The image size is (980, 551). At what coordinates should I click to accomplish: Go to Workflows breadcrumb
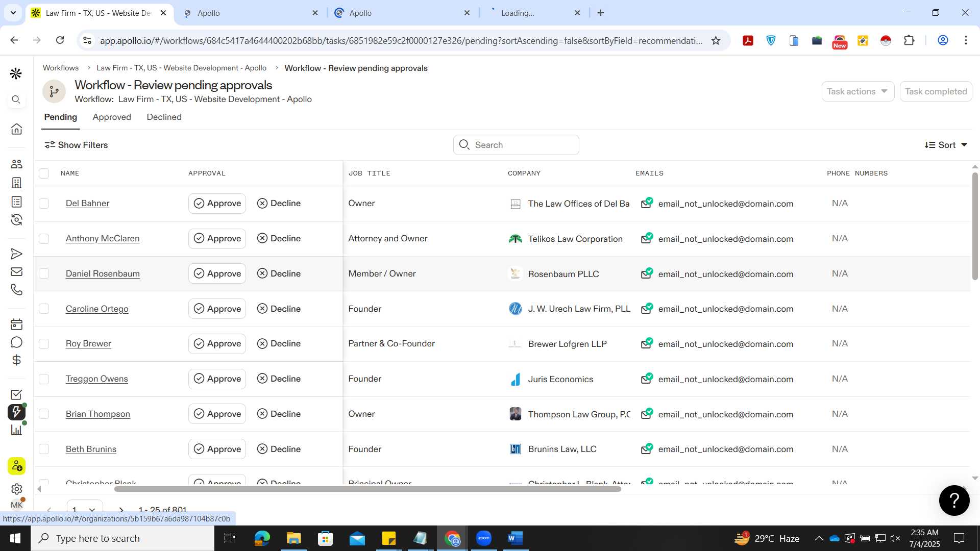60,68
